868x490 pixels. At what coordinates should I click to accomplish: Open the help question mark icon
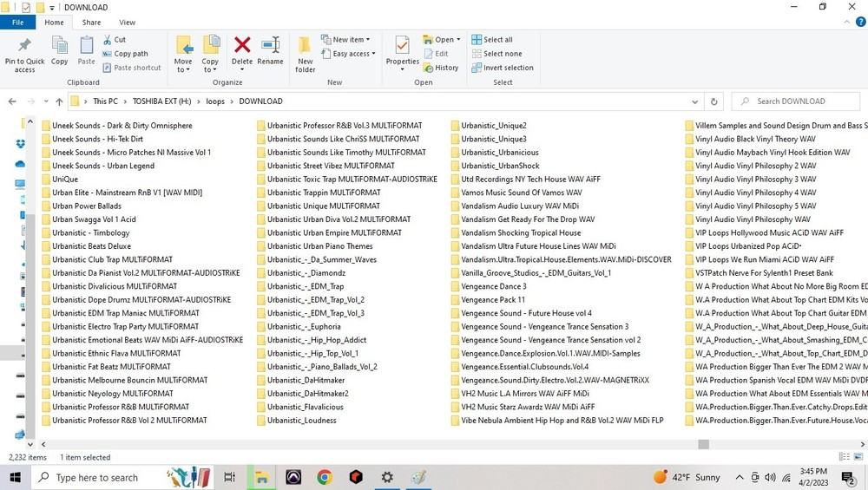(x=860, y=23)
